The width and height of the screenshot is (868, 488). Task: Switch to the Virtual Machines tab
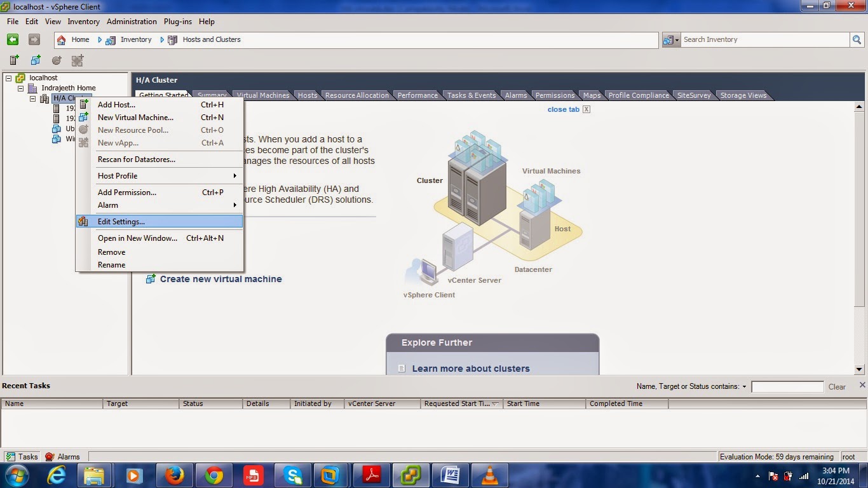click(x=262, y=95)
